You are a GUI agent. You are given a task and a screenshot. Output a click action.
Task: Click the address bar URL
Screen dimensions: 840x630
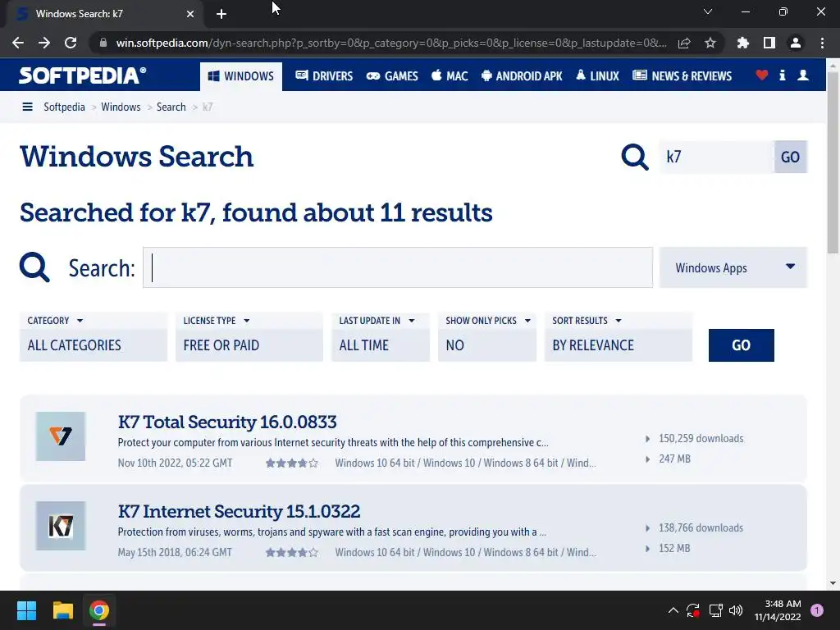tap(391, 43)
